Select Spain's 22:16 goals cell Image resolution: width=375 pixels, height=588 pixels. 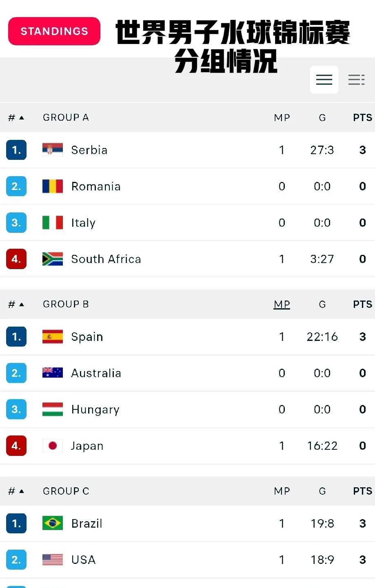pos(322,336)
